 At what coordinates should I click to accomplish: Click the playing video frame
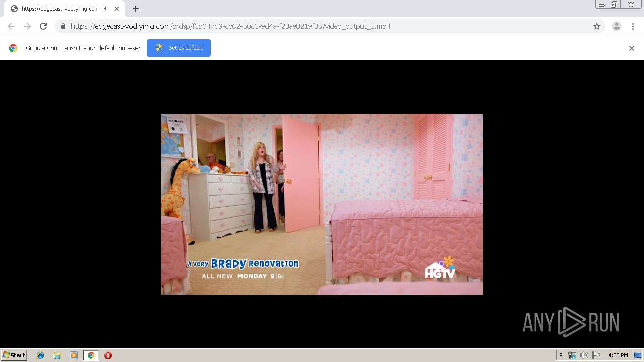pos(322,204)
